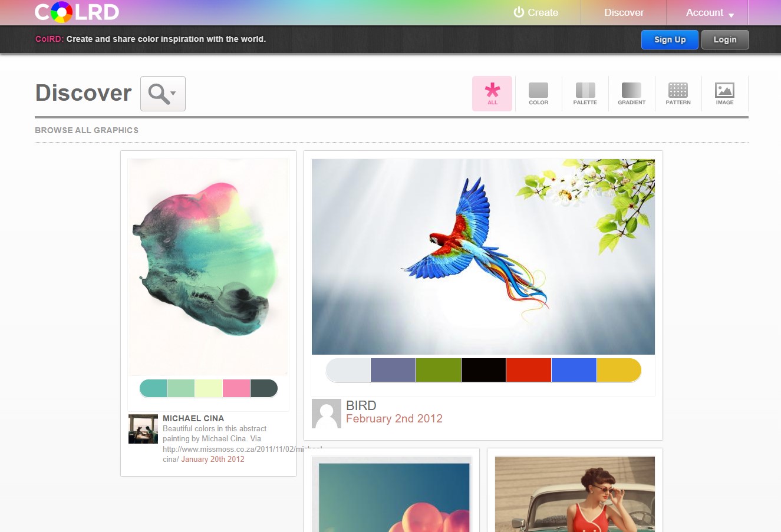
Task: Go to the Discover nav item
Action: (624, 13)
